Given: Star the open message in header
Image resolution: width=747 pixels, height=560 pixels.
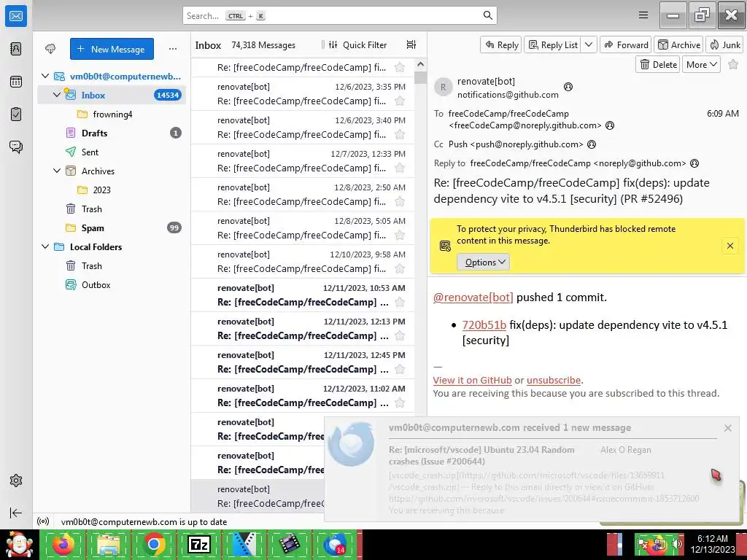Looking at the screenshot, I should (x=734, y=64).
